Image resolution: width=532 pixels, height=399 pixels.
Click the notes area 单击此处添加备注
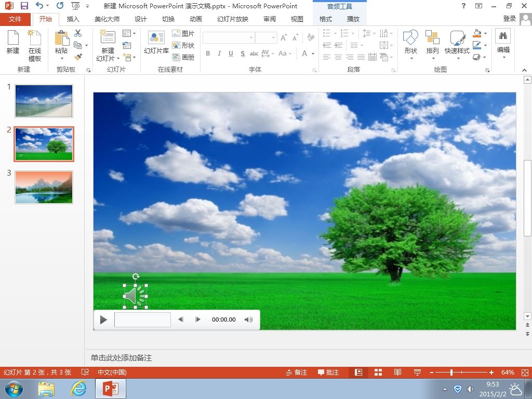coord(121,357)
